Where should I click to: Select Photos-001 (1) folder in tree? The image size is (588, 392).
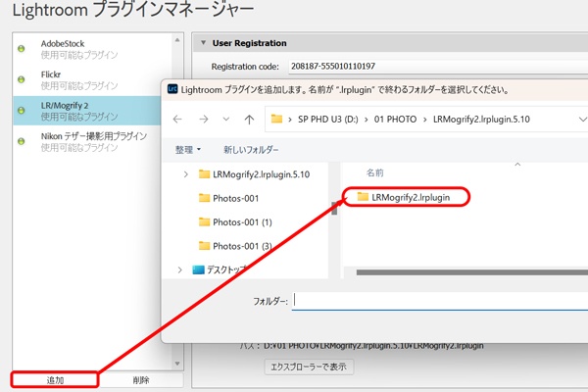[235, 222]
